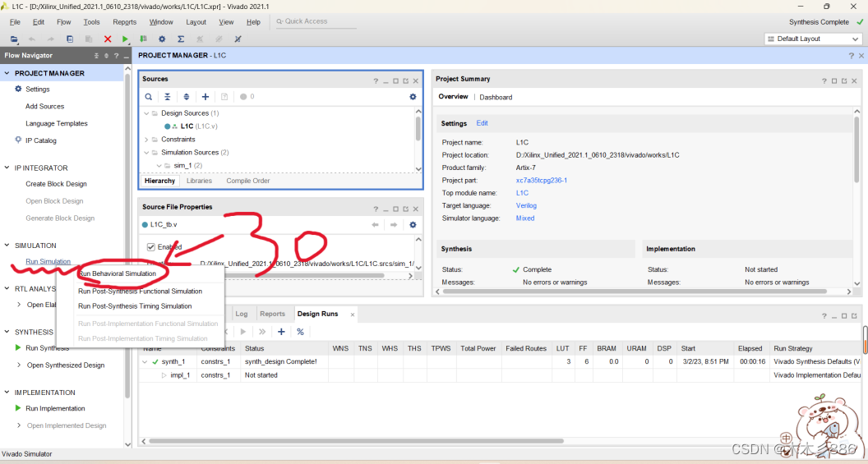868x464 pixels.
Task: Click the red X cancel icon in toolbar
Action: pos(108,39)
